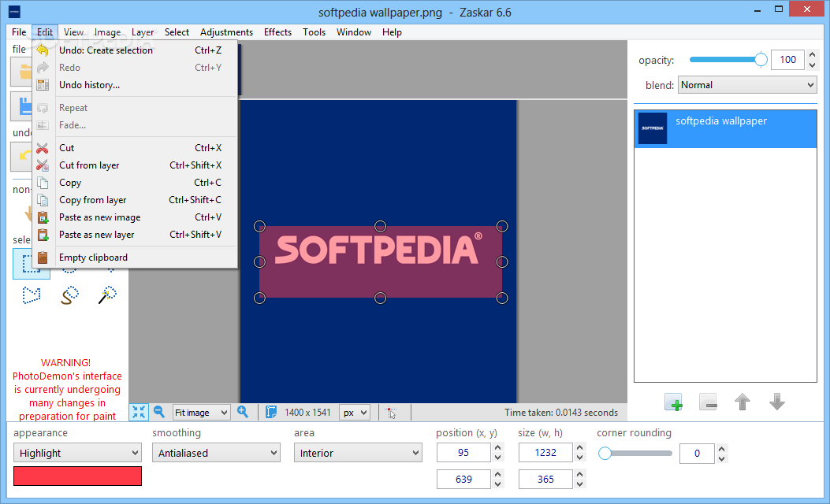Increase selection width value
The height and width of the screenshot is (504, 830).
click(x=579, y=448)
